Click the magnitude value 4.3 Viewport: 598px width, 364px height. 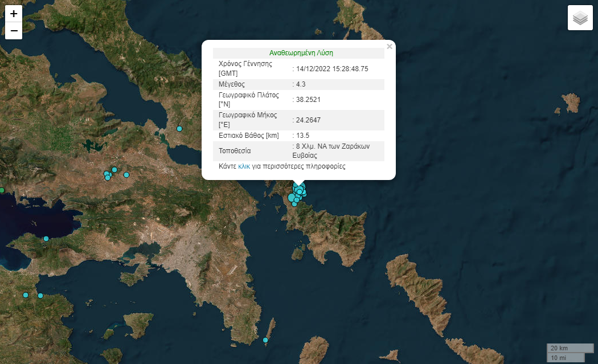(x=300, y=84)
